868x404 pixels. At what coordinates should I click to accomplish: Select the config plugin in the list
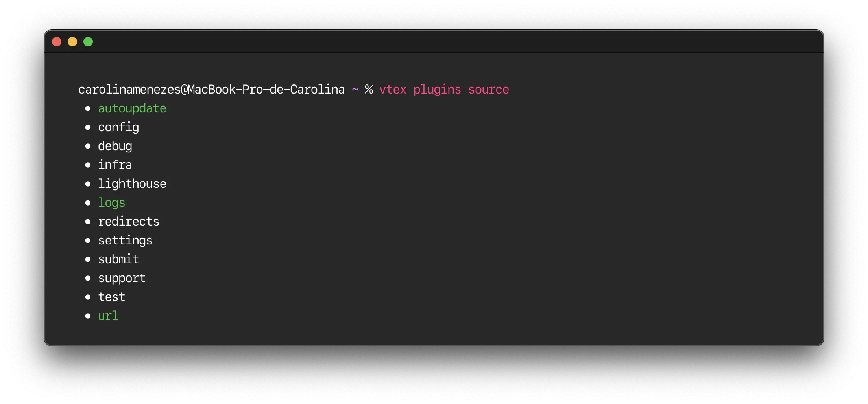(118, 127)
